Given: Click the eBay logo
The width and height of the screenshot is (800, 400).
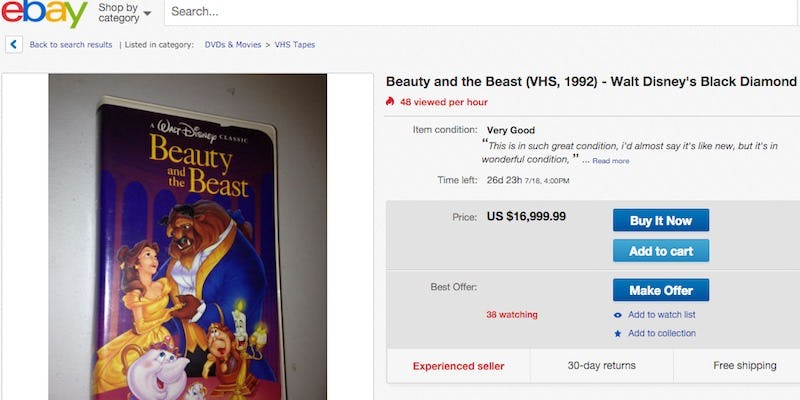Looking at the screenshot, I should pyautogui.click(x=44, y=12).
